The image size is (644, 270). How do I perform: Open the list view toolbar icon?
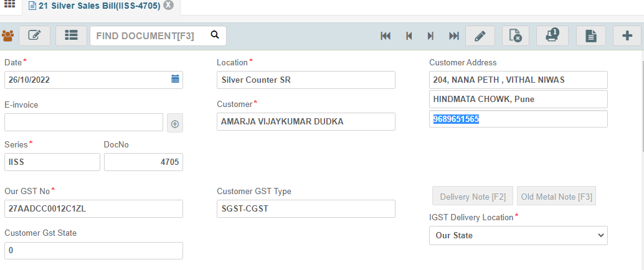(x=72, y=35)
